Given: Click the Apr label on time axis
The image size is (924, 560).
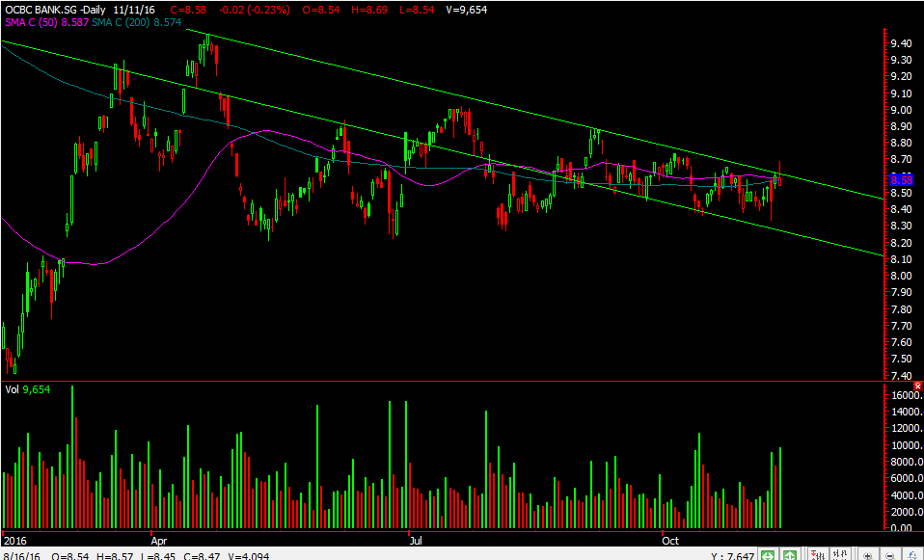Looking at the screenshot, I should click(x=159, y=540).
